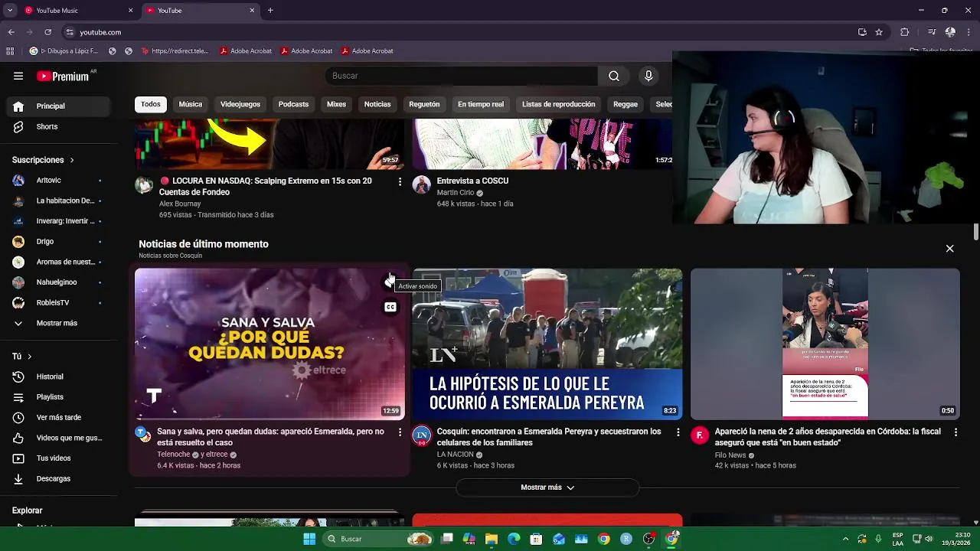Open Shorts in the sidebar
The width and height of the screenshot is (980, 551).
click(x=59, y=126)
